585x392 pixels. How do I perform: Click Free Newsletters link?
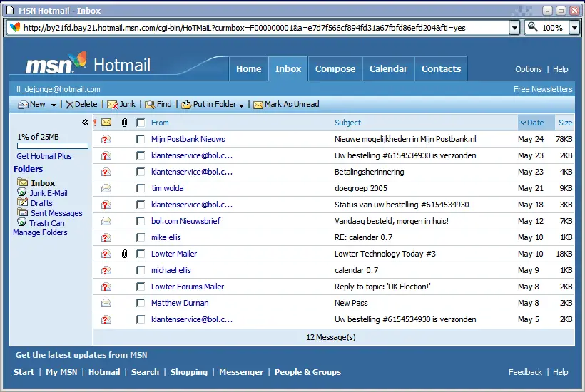[x=543, y=89]
